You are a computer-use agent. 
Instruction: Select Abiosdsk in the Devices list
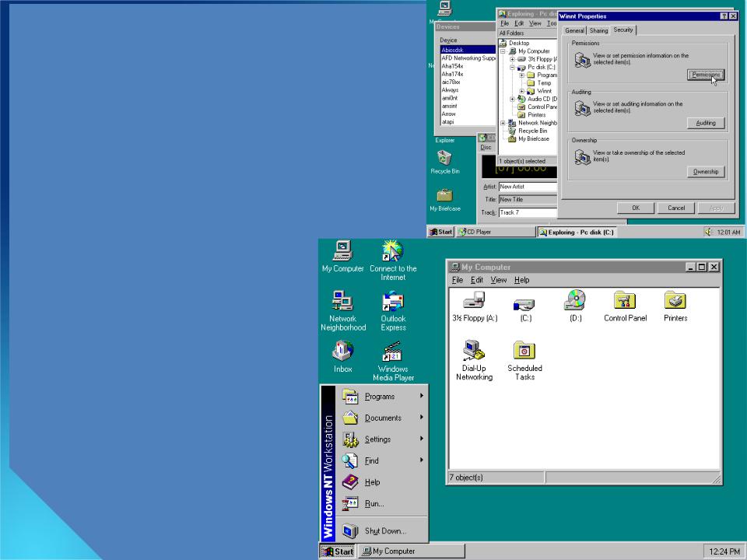point(468,50)
